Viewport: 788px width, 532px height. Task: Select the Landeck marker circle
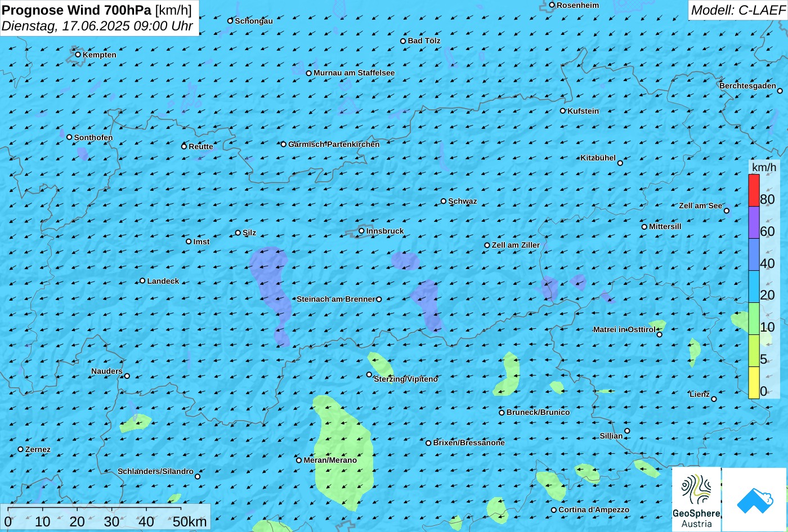pos(142,280)
